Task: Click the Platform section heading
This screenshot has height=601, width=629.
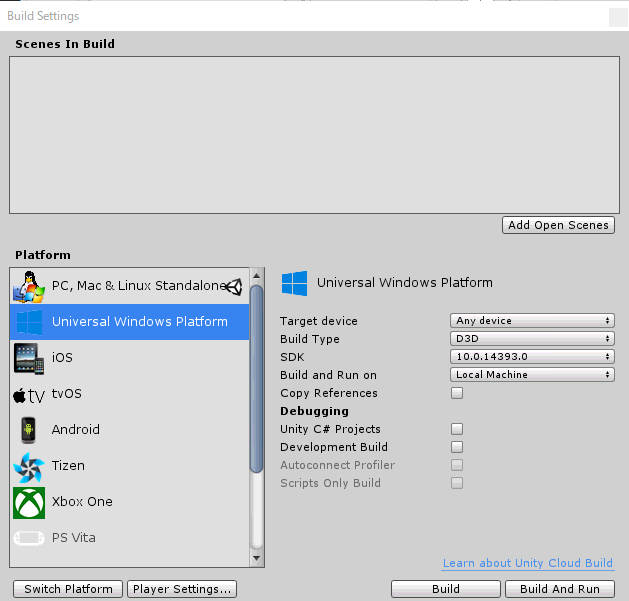Action: tap(43, 255)
